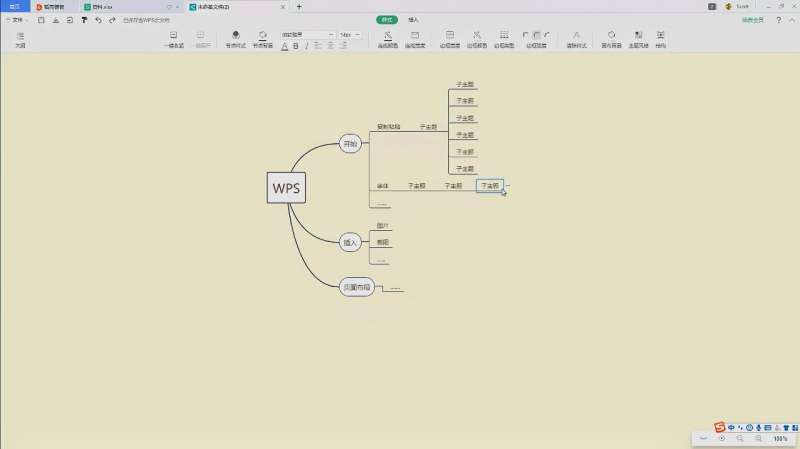This screenshot has width=800, height=449.
Task: Select the 页面布局 branch node
Action: point(357,287)
